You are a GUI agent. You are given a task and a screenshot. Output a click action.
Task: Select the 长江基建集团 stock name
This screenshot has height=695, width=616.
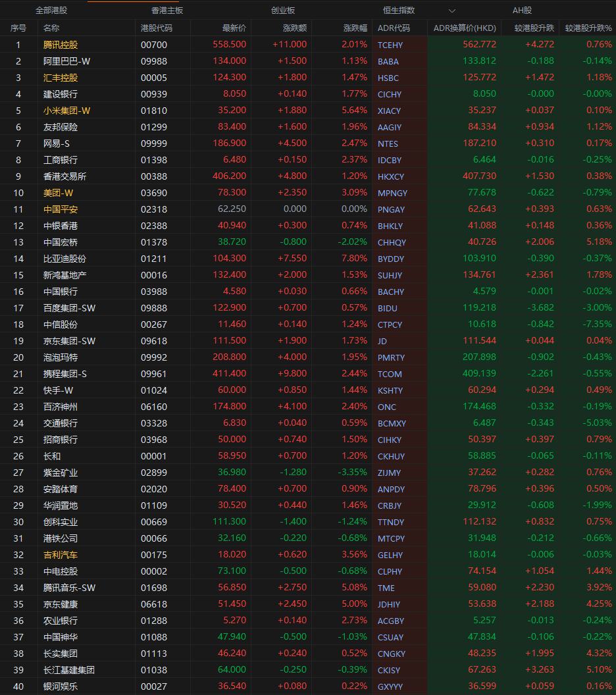[68, 670]
